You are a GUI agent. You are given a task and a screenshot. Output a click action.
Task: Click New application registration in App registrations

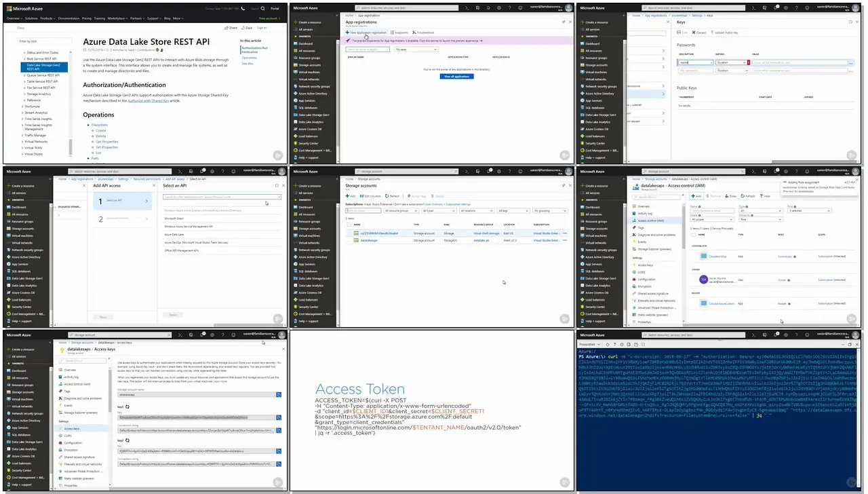click(366, 33)
